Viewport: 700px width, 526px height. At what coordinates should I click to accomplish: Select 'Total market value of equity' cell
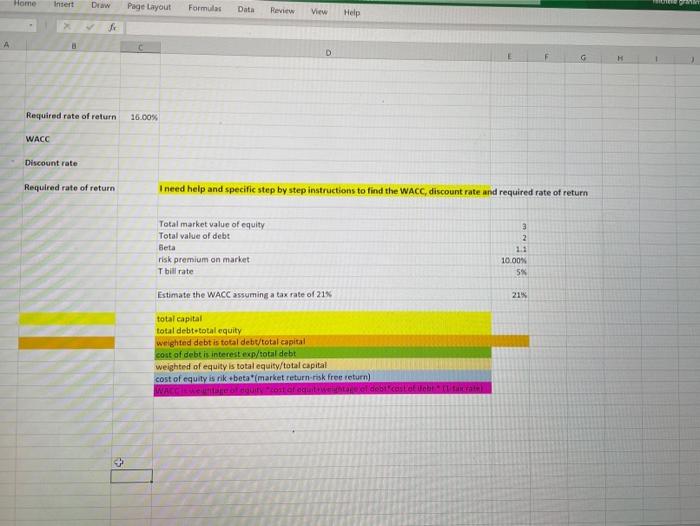pyautogui.click(x=324, y=225)
